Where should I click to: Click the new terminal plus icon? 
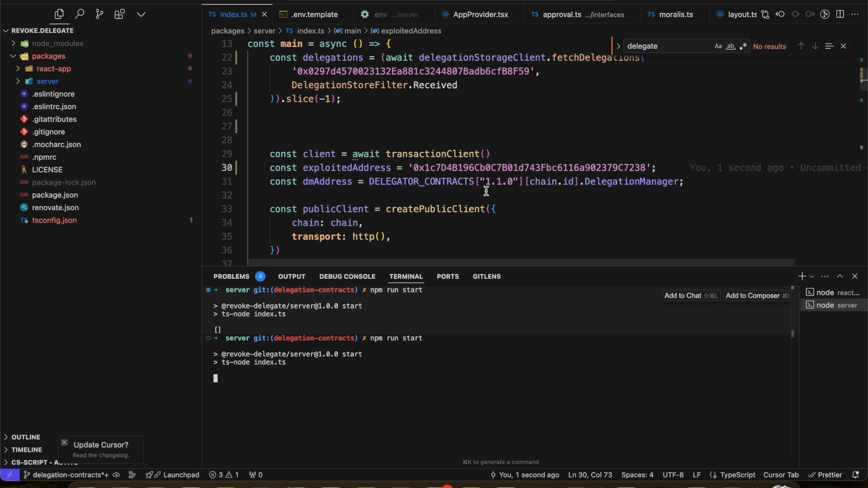(802, 276)
